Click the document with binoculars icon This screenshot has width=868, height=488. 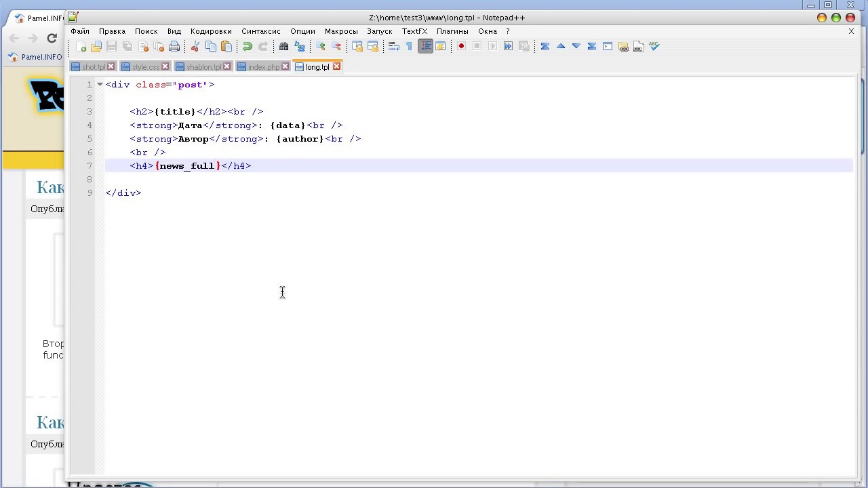[639, 46]
